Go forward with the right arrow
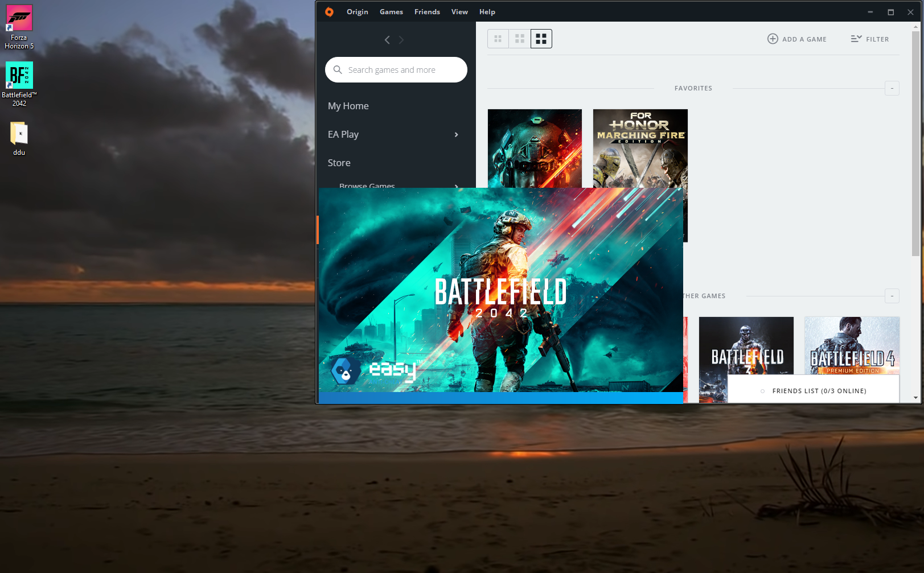Viewport: 924px width, 573px height. (401, 40)
